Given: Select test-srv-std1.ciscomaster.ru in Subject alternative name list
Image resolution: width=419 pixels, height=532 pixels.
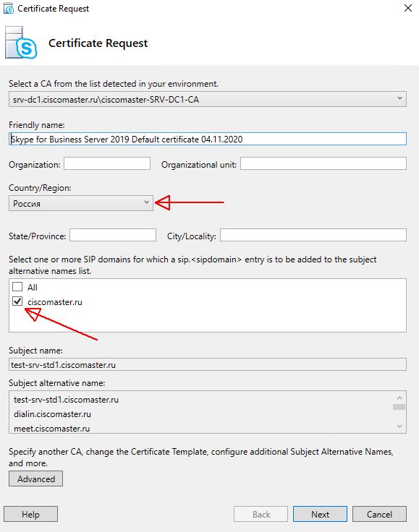Looking at the screenshot, I should (x=66, y=400).
